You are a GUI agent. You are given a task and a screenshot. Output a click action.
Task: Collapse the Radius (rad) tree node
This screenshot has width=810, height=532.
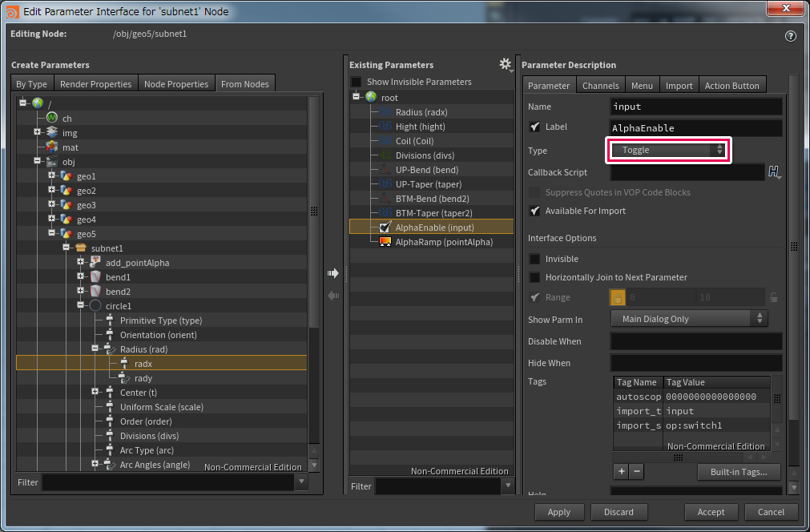pos(95,349)
